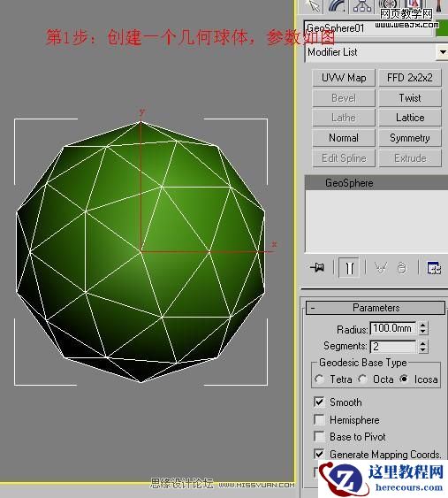Open the Create command panel tab
448x498 pixels.
point(313,5)
